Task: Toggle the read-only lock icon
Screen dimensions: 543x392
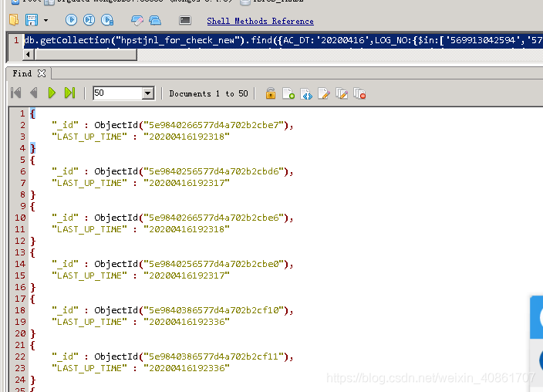Action: pos(271,93)
